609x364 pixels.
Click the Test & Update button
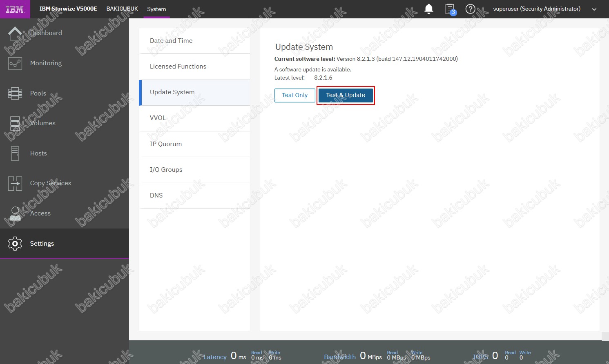coord(346,95)
